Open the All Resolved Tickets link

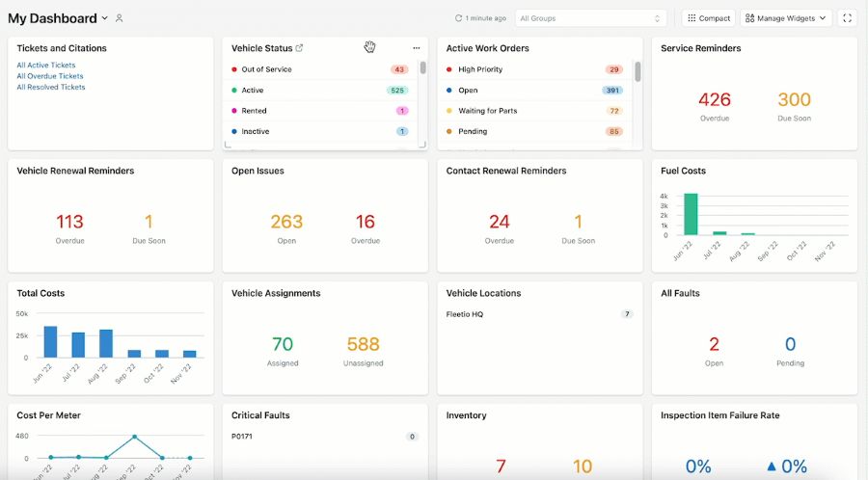coord(51,88)
